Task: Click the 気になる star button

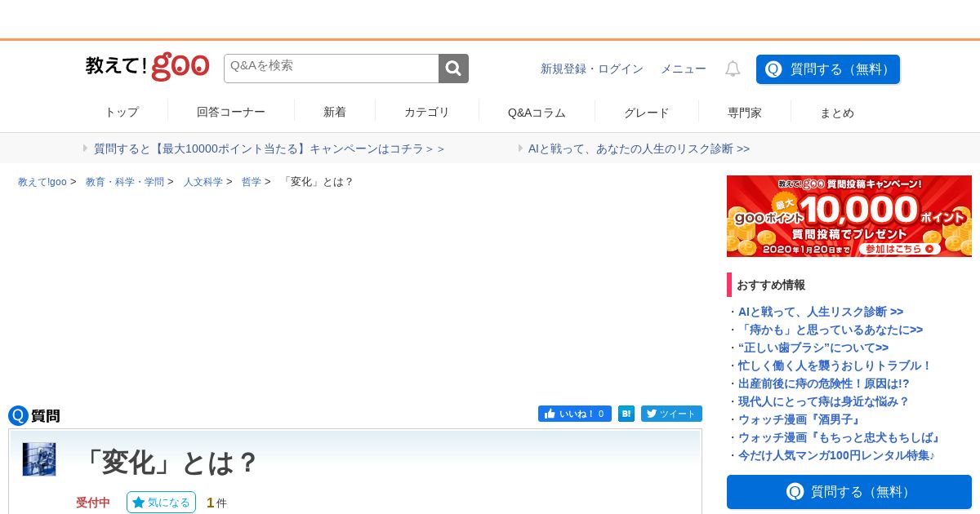Action: tap(161, 503)
